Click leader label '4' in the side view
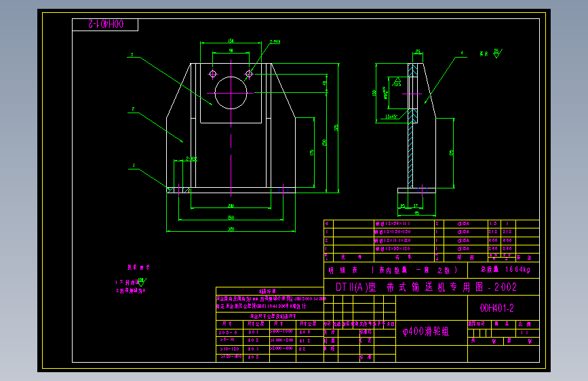This screenshot has width=588, height=381. tap(462, 53)
